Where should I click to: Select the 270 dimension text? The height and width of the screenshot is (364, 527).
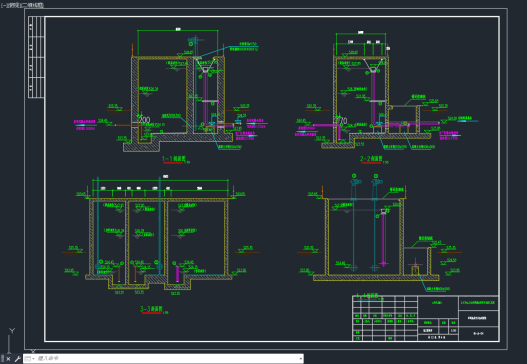341,120
